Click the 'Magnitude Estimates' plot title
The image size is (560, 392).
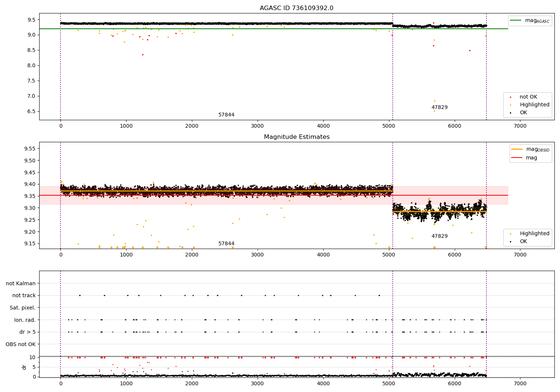[296, 137]
